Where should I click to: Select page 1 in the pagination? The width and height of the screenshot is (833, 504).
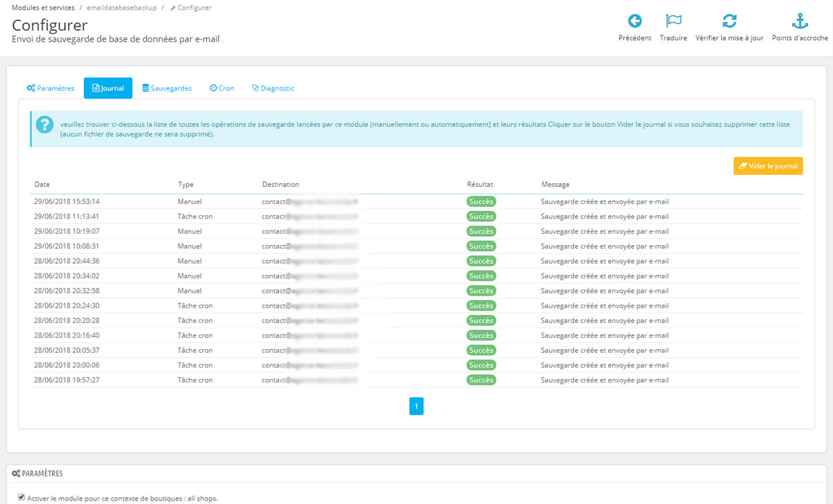416,406
